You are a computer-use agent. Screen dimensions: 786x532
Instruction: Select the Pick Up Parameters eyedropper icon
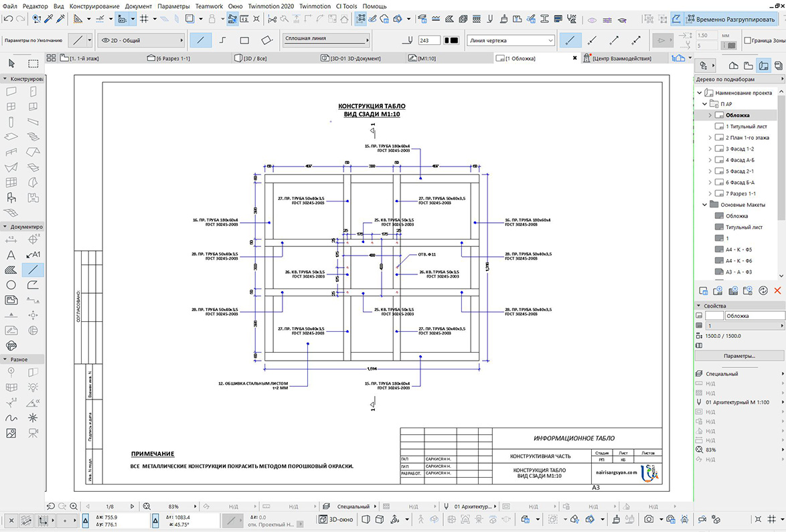coord(49,19)
